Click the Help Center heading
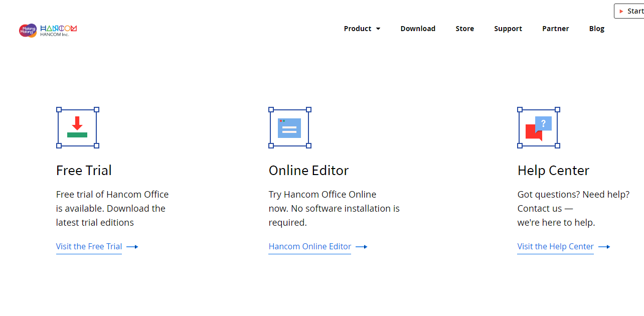This screenshot has height=316, width=644. click(x=553, y=171)
